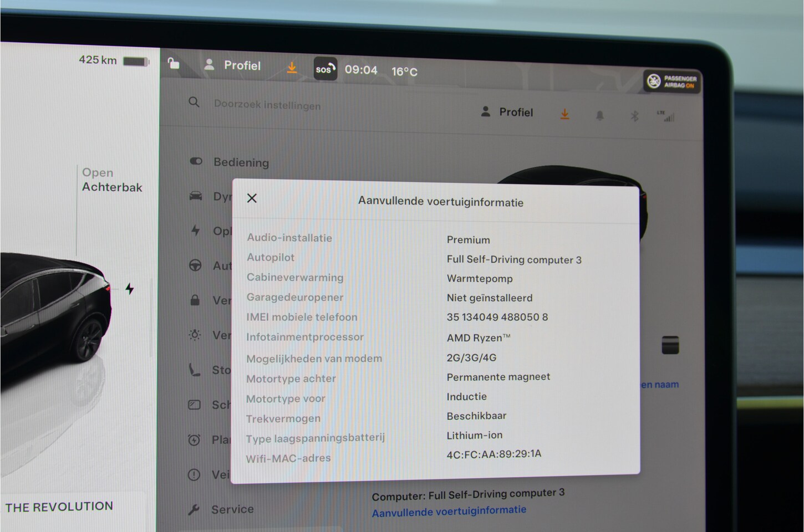Select the Infotainmentprocessor label
The height and width of the screenshot is (532, 804).
[305, 337]
